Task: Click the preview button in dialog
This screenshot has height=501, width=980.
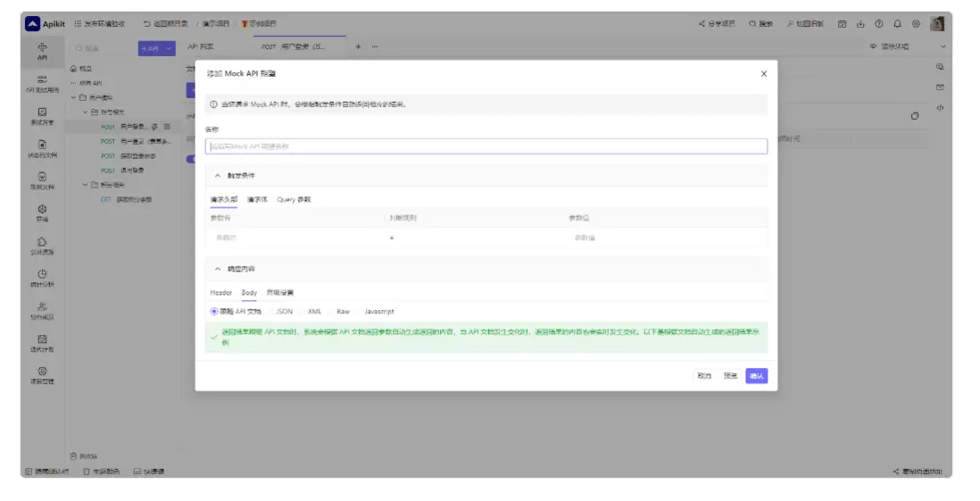Action: click(730, 376)
